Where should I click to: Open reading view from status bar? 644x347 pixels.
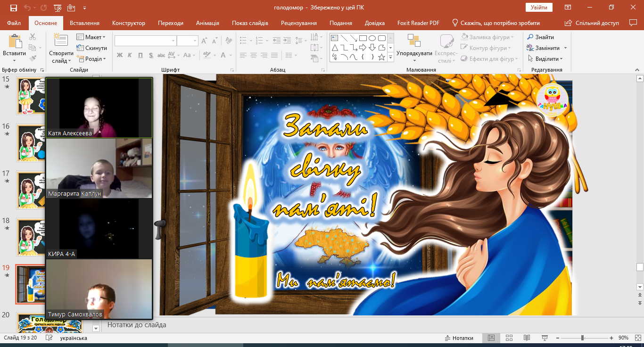(x=527, y=338)
